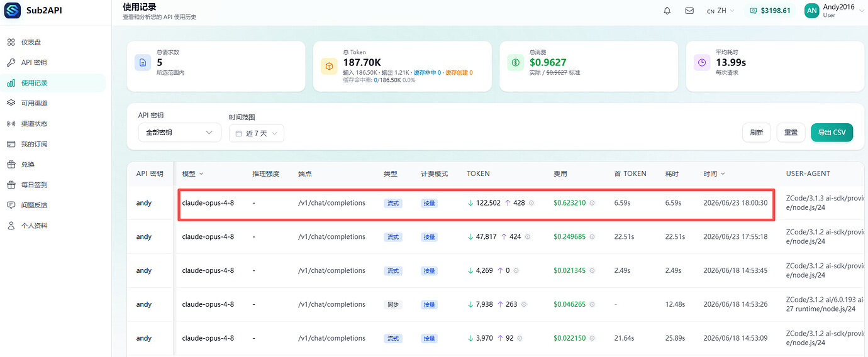Click the 47,817 token count
Image resolution: width=868 pixels, height=357 pixels.
point(486,237)
